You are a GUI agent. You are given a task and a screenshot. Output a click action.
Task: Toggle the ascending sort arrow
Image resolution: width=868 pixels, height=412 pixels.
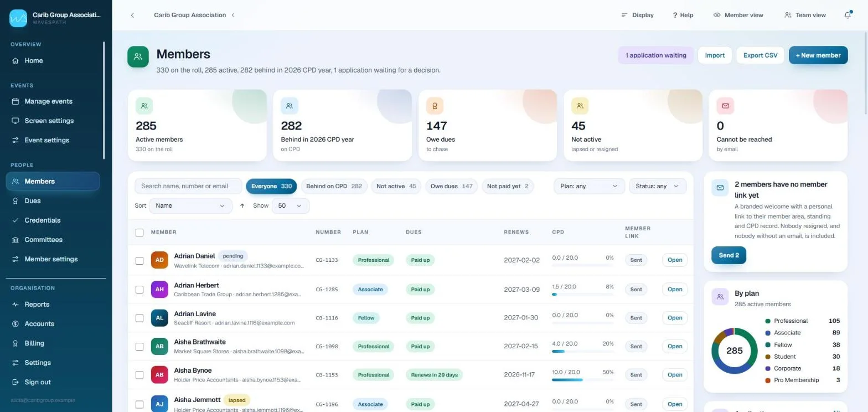pos(242,205)
